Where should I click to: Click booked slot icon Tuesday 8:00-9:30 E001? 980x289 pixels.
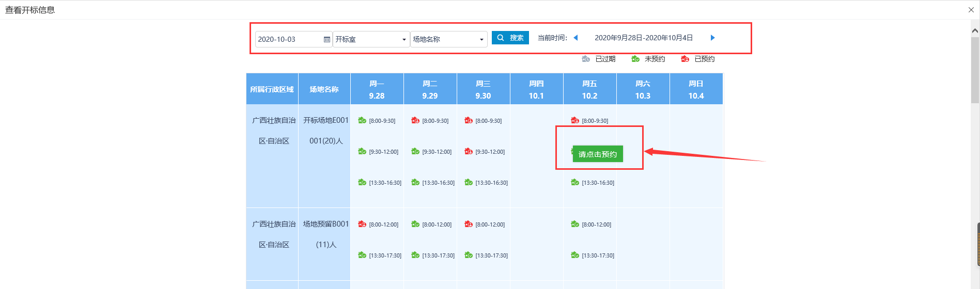[x=415, y=121]
